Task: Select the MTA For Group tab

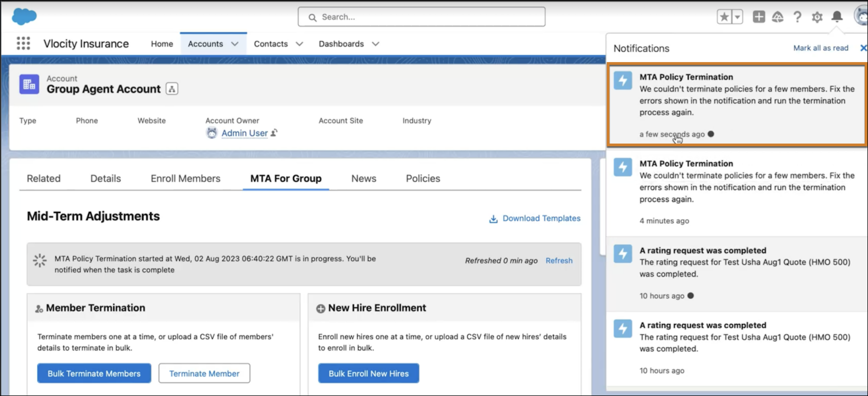Action: click(x=286, y=178)
